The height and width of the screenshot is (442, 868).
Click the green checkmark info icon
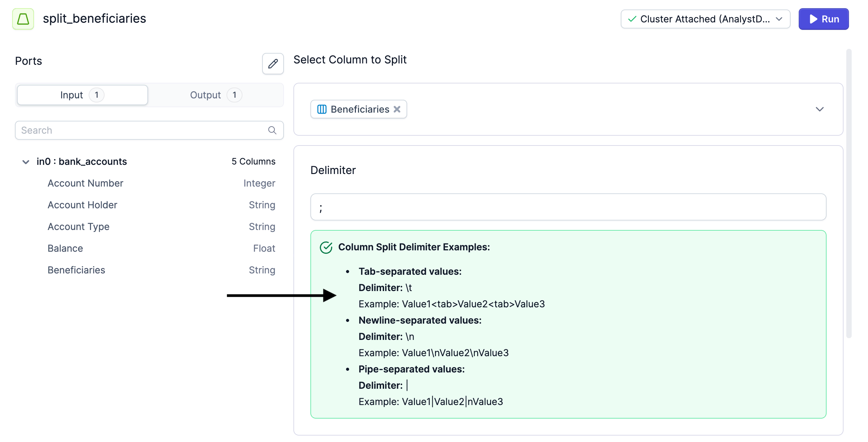(x=326, y=247)
